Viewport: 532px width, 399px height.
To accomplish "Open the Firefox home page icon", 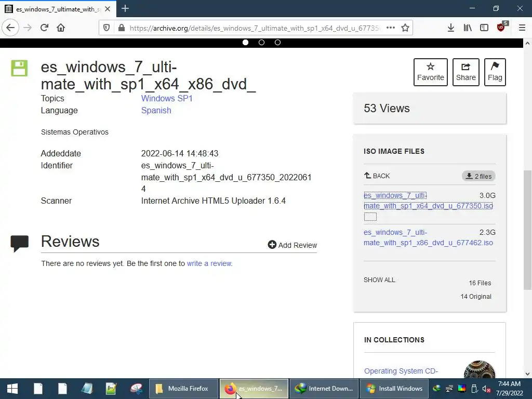I will click(61, 28).
